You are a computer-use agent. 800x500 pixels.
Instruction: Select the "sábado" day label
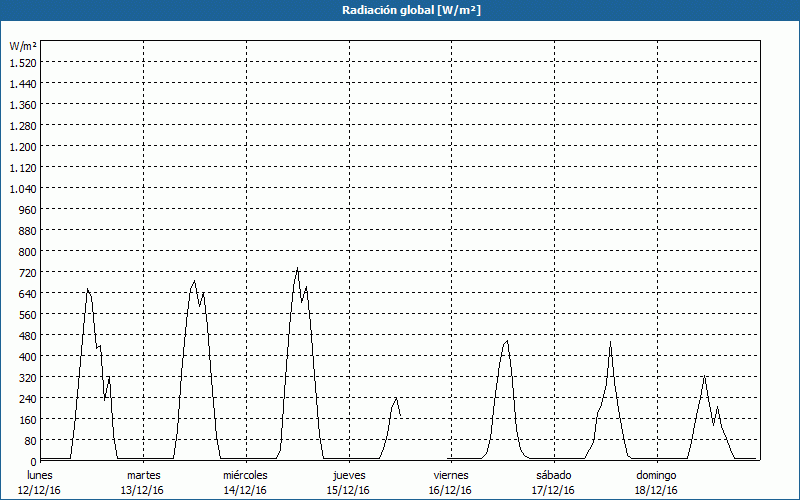pyautogui.click(x=554, y=475)
